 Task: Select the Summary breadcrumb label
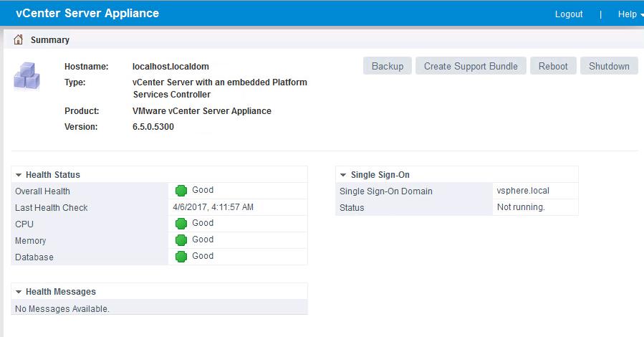[x=50, y=40]
